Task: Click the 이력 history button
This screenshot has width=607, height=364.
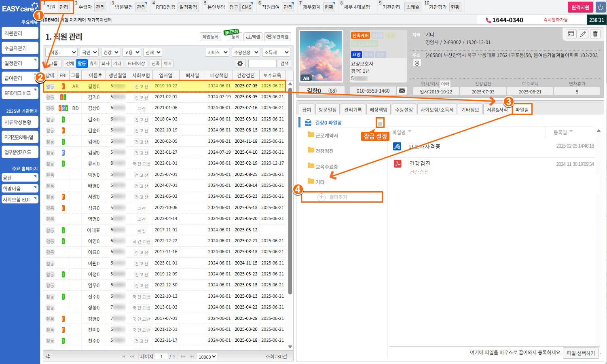Action: (x=445, y=84)
